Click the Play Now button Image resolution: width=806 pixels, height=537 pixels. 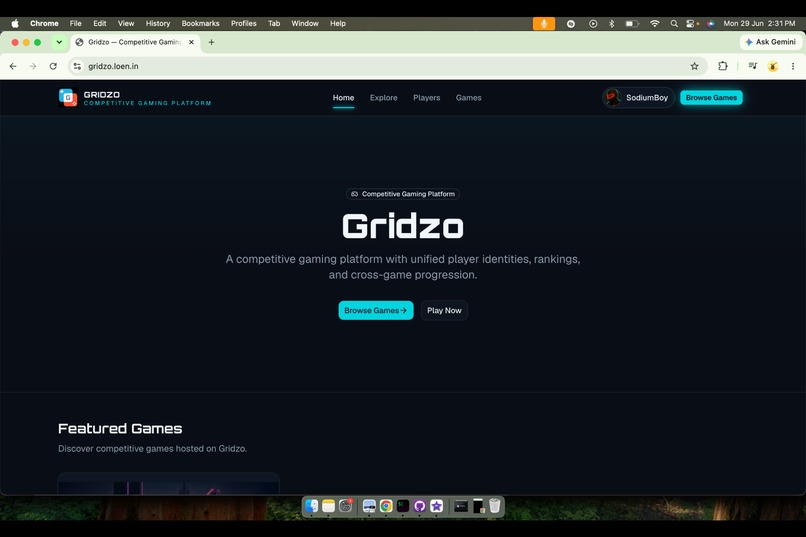(x=444, y=310)
